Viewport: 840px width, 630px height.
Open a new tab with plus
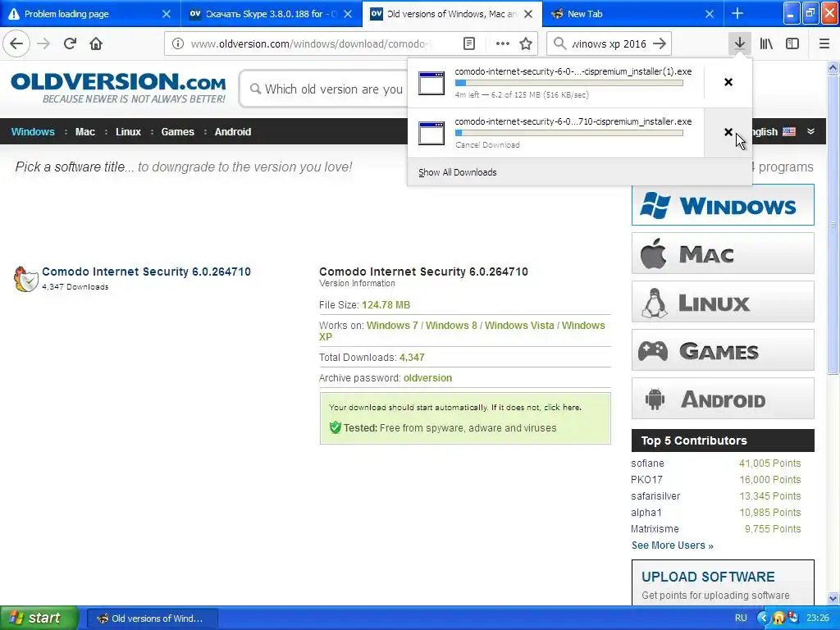pyautogui.click(x=737, y=14)
